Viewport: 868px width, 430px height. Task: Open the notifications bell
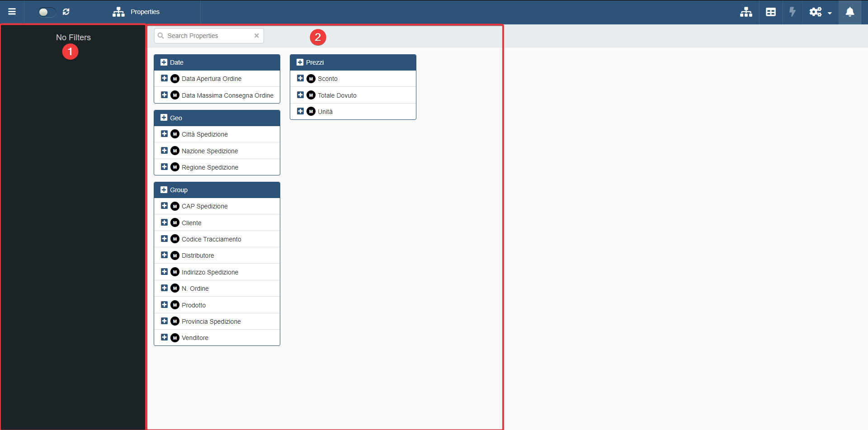[850, 12]
